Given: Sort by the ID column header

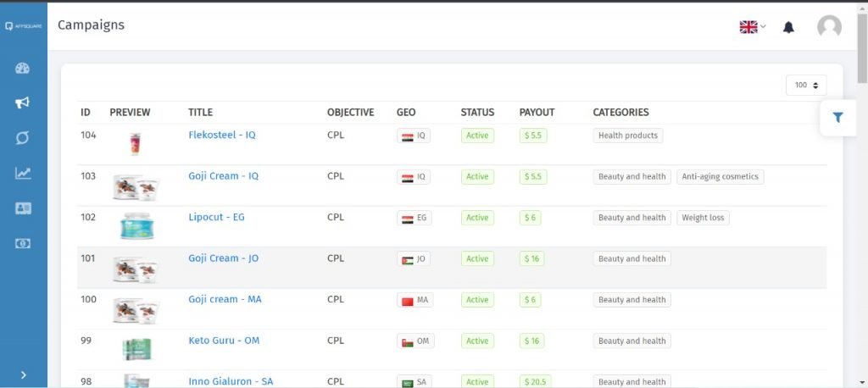Looking at the screenshot, I should point(86,113).
